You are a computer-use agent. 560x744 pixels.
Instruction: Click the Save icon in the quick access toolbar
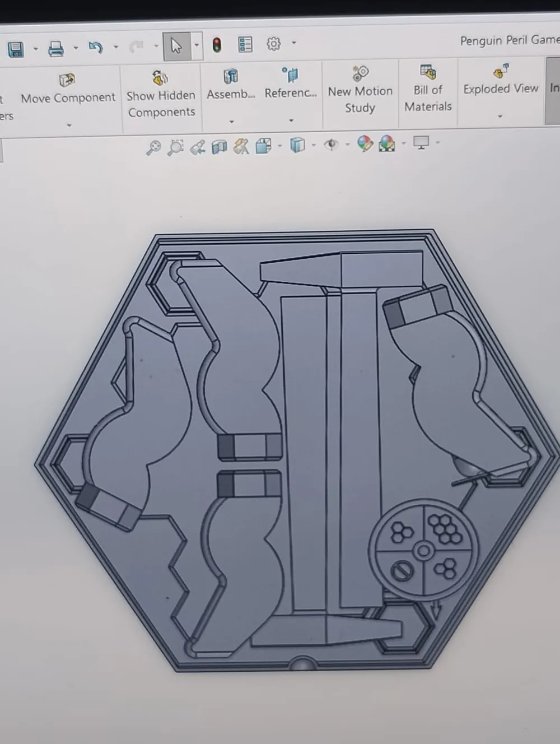[16, 49]
